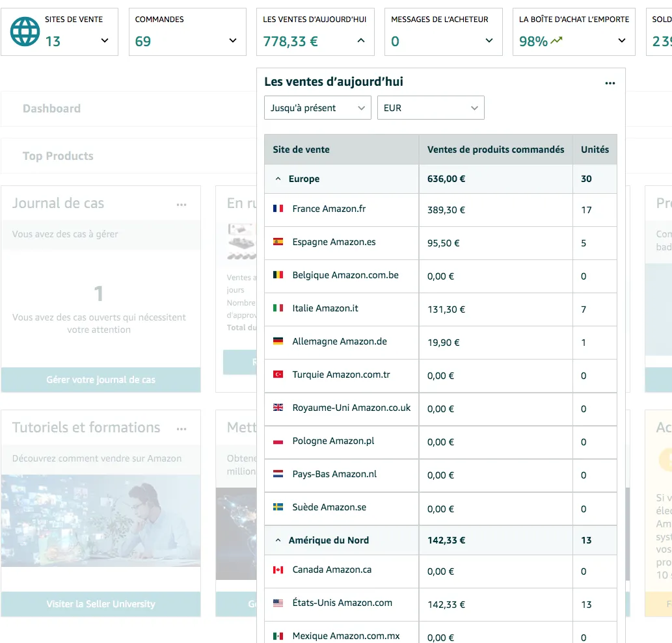Click the France flag icon
This screenshot has width=672, height=643.
tap(278, 209)
